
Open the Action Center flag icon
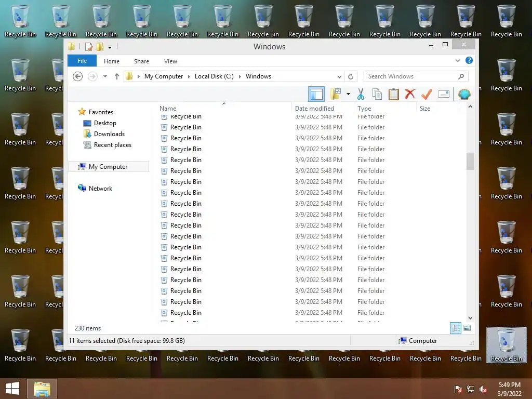click(458, 389)
